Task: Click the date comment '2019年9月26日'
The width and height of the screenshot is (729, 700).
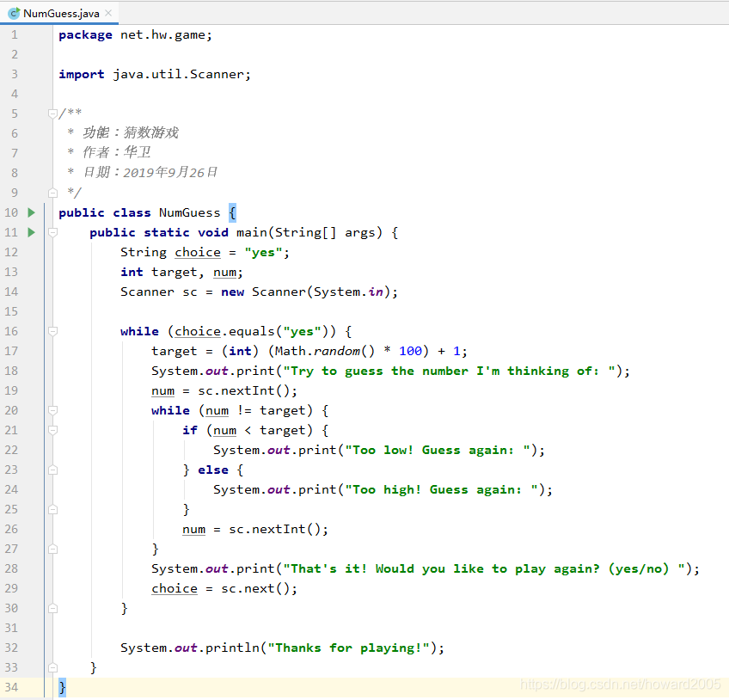Action: pyautogui.click(x=170, y=173)
